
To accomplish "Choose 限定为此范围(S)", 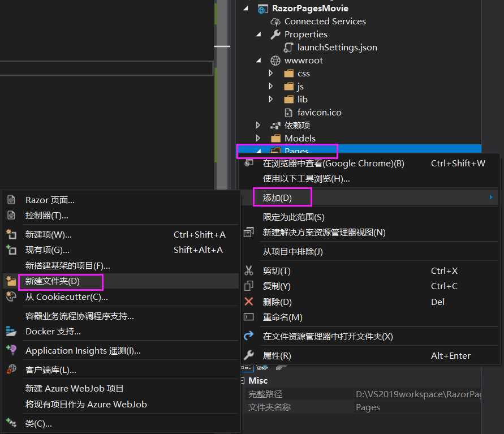I will click(x=369, y=217).
